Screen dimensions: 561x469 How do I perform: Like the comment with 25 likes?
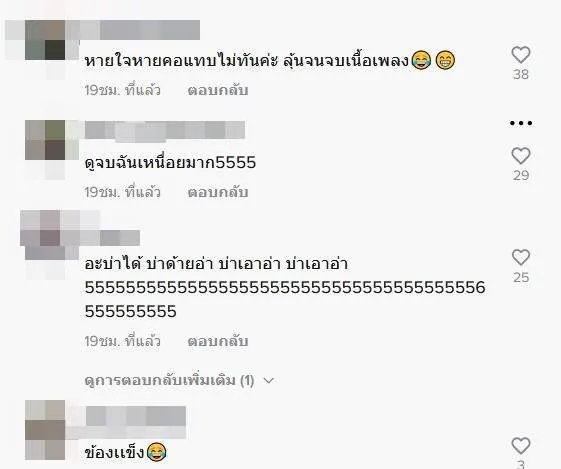pos(521,257)
